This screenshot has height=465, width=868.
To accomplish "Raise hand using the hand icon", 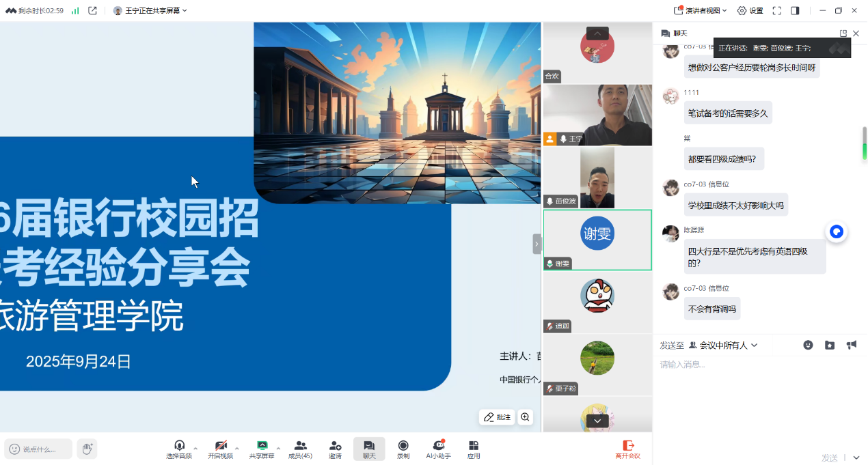I will tap(87, 449).
